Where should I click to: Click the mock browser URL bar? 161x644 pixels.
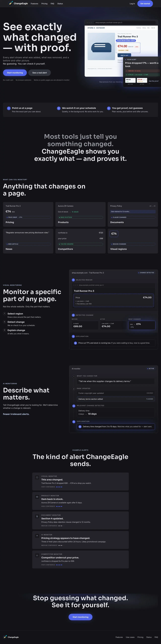click(x=125, y=22)
